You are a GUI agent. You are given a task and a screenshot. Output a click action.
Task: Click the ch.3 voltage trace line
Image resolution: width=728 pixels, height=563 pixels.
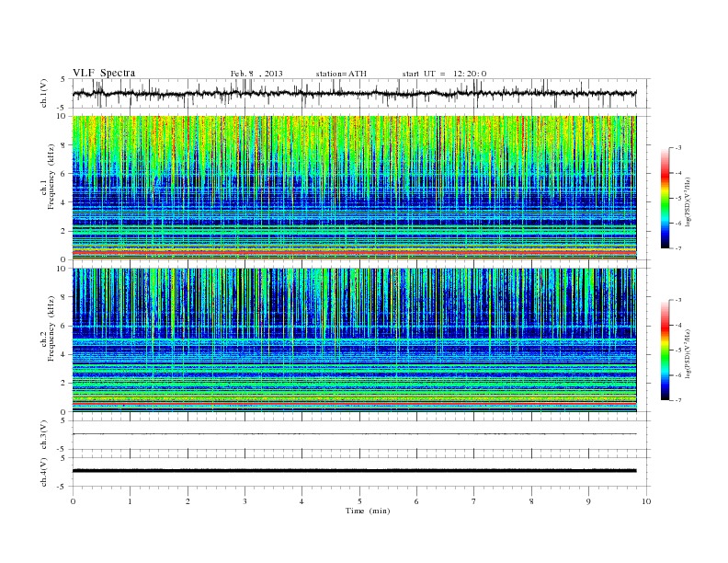[x=355, y=434]
